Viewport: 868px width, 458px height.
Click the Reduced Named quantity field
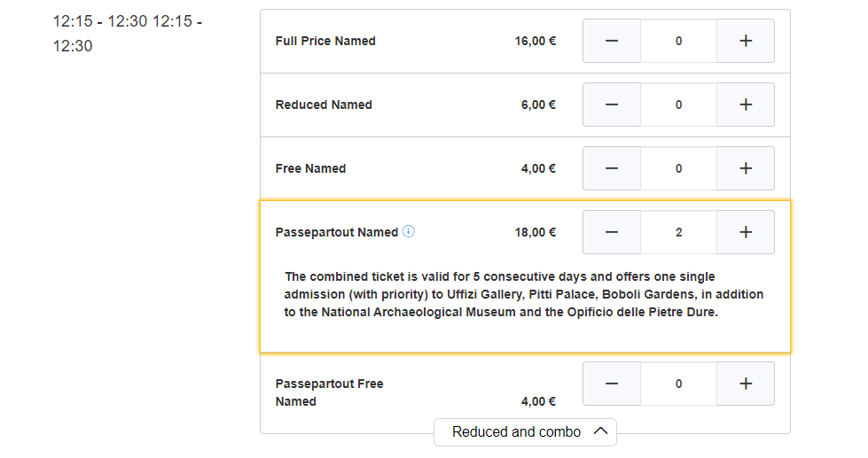point(678,105)
